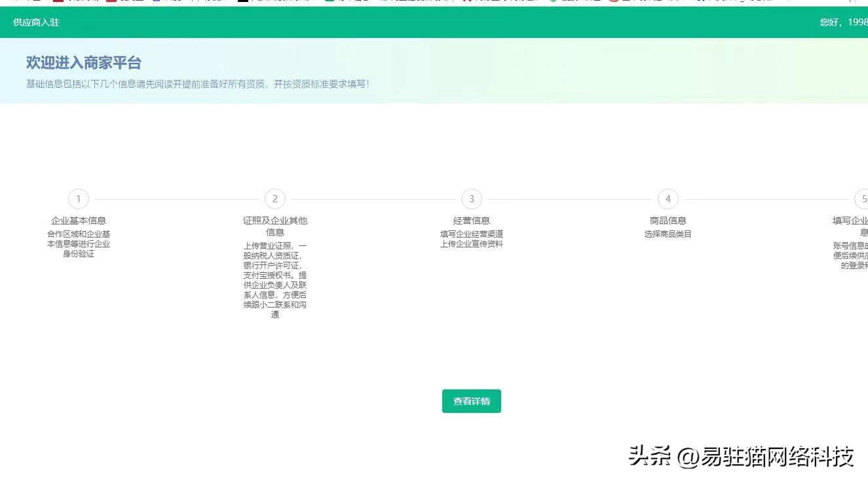Click the 查看详情 button
The height and width of the screenshot is (481, 868).
click(471, 401)
